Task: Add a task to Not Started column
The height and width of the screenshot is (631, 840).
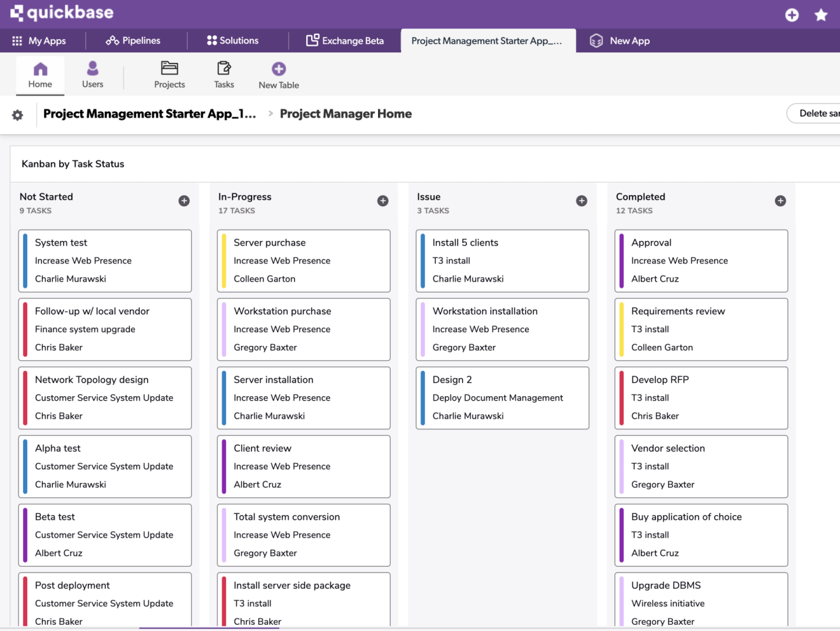Action: 184,201
